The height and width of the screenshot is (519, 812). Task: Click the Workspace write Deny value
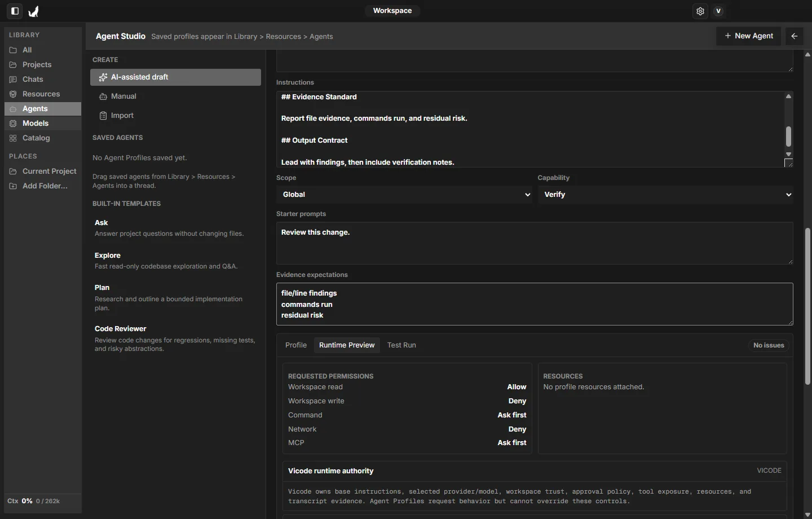[x=517, y=401]
